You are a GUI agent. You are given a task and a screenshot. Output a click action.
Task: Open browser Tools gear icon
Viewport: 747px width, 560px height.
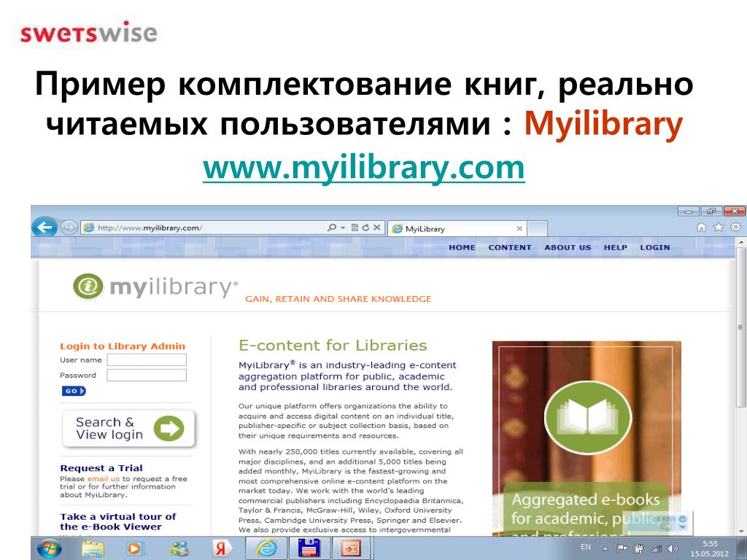coord(735,227)
